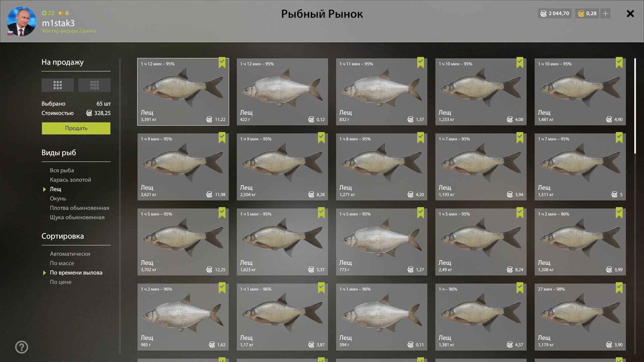Toggle selection mark on 422 г bream
644x362 pixels.
click(x=321, y=63)
